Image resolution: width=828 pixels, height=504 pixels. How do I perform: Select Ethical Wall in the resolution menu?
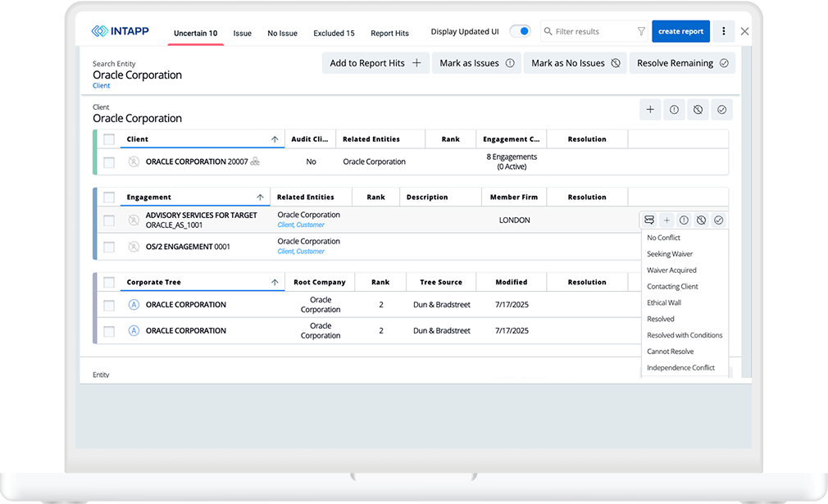pyautogui.click(x=664, y=302)
